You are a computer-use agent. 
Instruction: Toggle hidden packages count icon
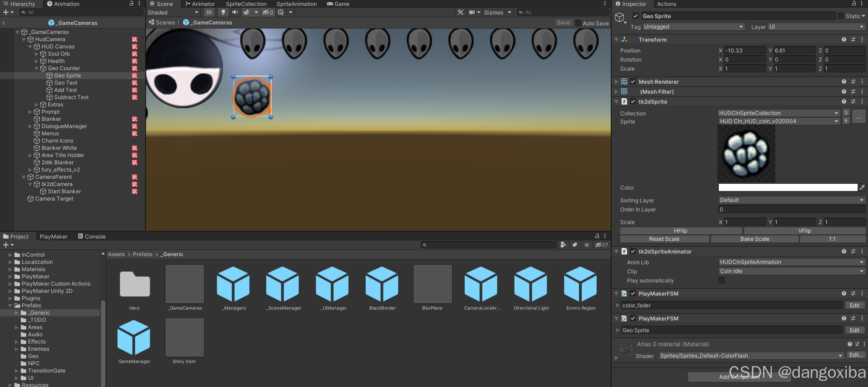tap(601, 245)
